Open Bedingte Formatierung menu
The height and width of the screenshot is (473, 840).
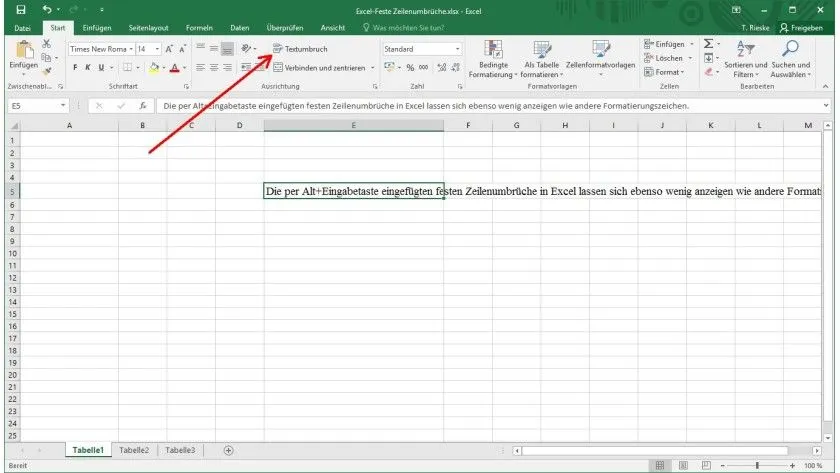[493, 59]
